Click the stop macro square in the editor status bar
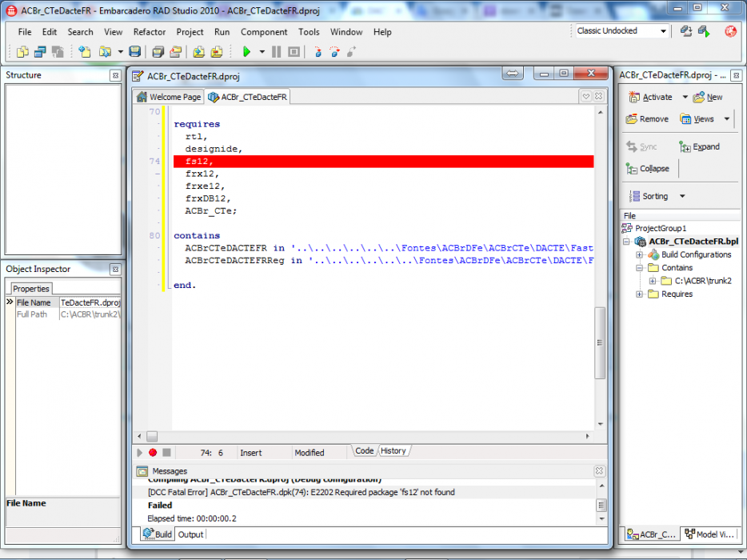The width and height of the screenshot is (747, 560). (166, 452)
